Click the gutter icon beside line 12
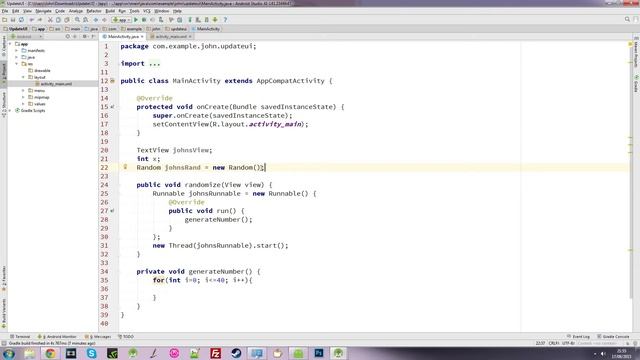 [112, 81]
